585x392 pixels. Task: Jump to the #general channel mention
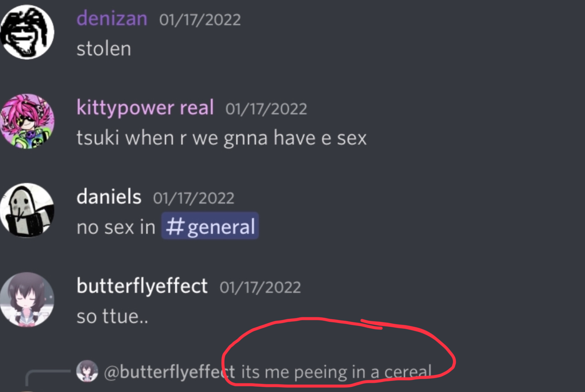pyautogui.click(x=210, y=227)
